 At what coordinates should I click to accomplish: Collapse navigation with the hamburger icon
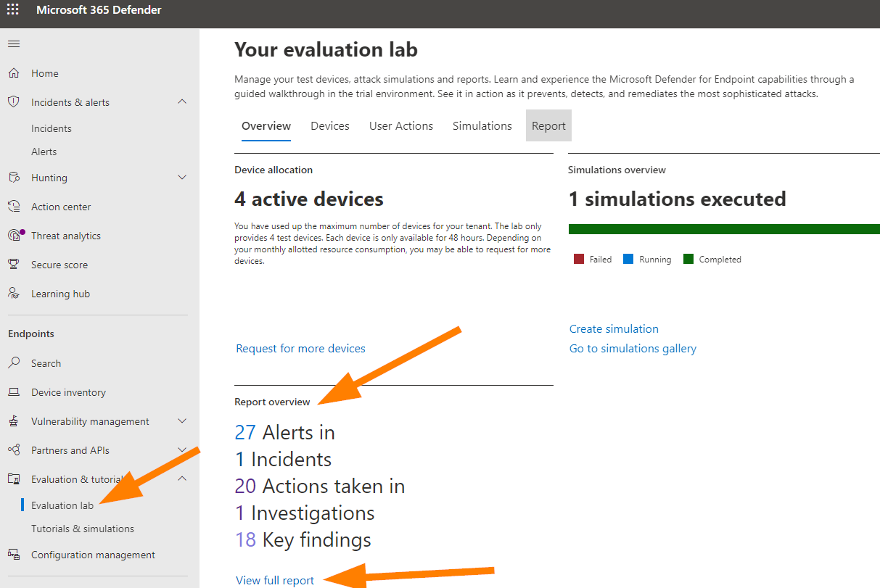click(13, 44)
